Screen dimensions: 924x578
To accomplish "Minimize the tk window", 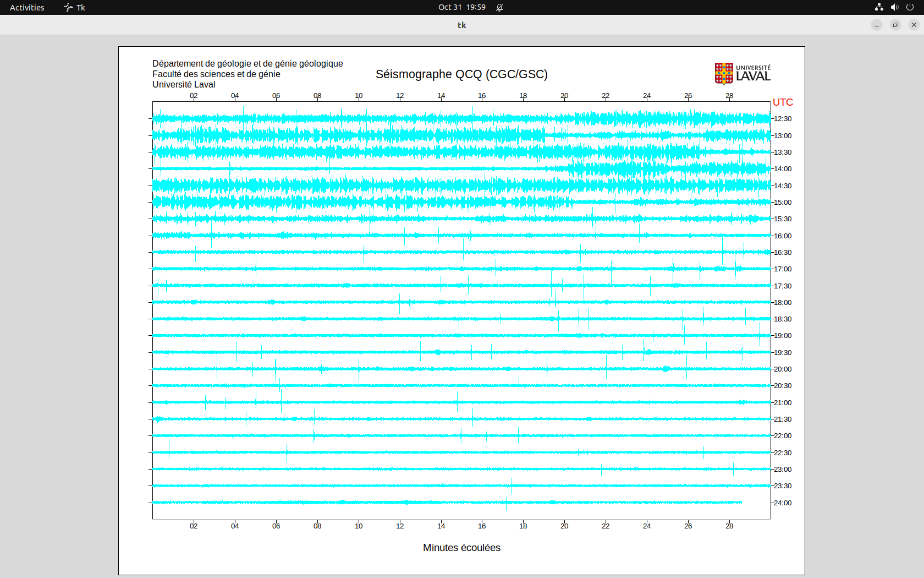I will 877,25.
